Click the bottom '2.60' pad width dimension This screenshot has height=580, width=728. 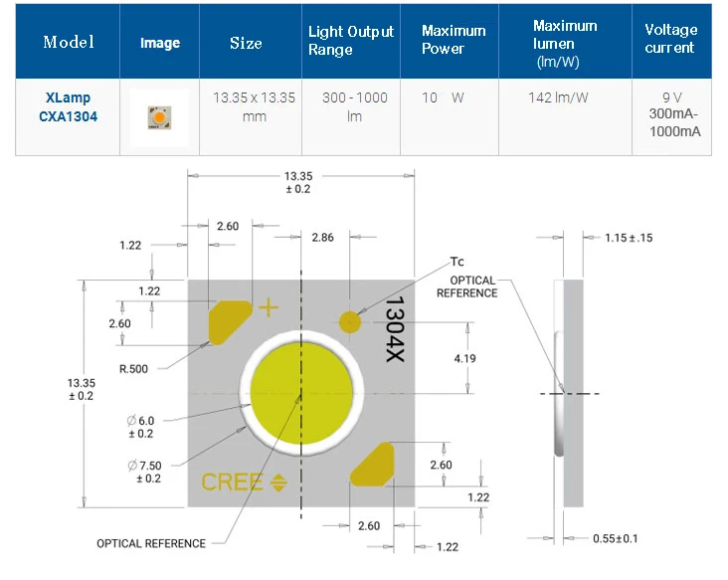point(369,526)
